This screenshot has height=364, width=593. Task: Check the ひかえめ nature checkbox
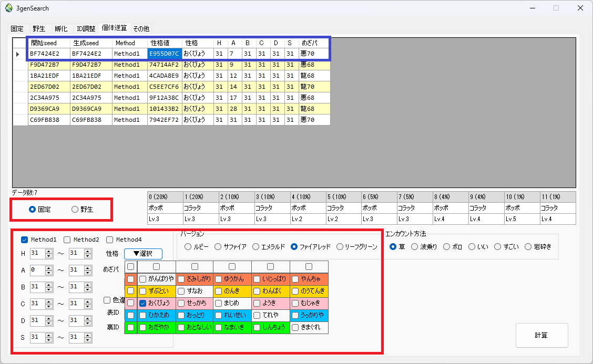tap(142, 316)
